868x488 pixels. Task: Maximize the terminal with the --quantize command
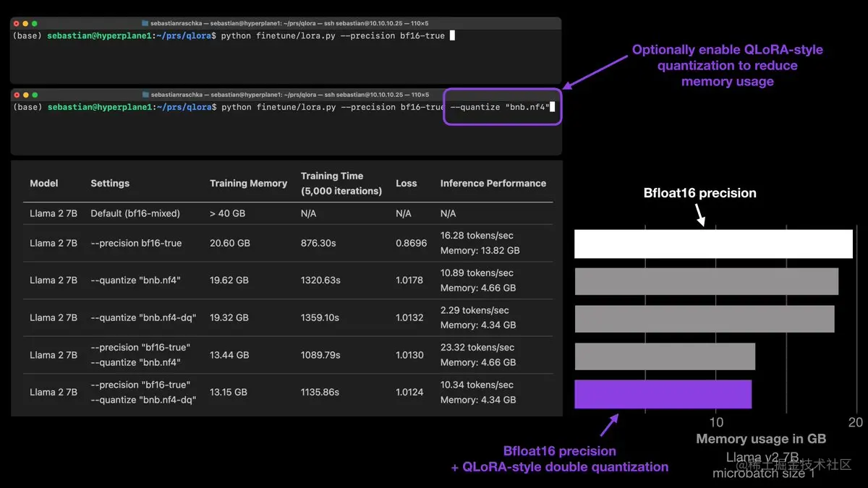pyautogui.click(x=35, y=95)
